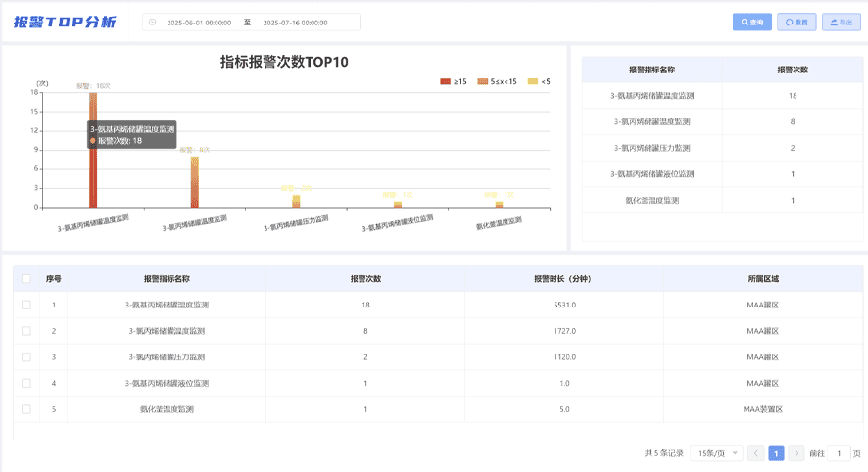Check the row 3 checkbox

(x=26, y=357)
